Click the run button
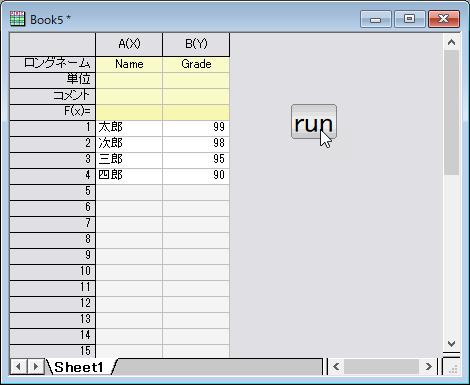 pos(314,122)
